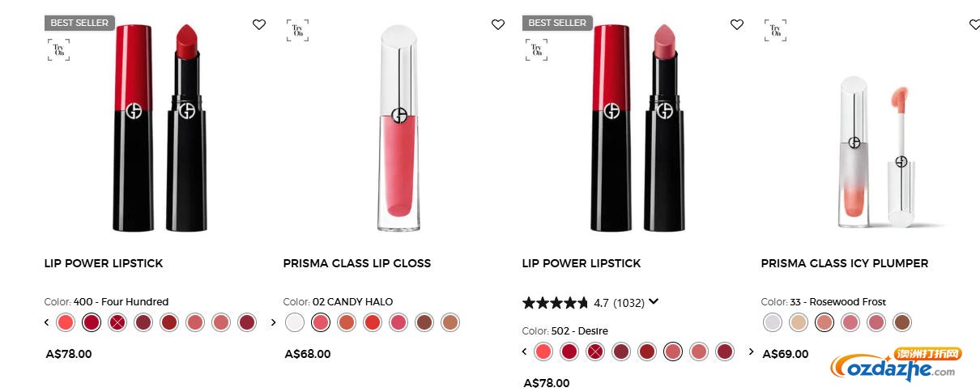This screenshot has height=392, width=980.
Task: Pick the lilac shade of Icy Plumper
Action: (x=773, y=322)
